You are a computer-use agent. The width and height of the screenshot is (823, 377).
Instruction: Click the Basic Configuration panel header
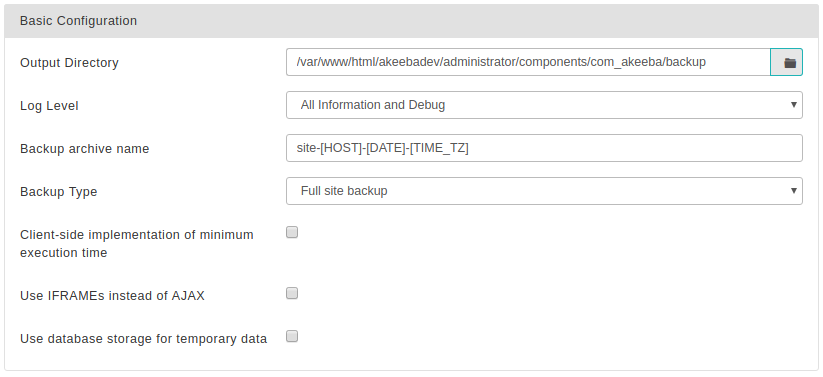(x=412, y=21)
